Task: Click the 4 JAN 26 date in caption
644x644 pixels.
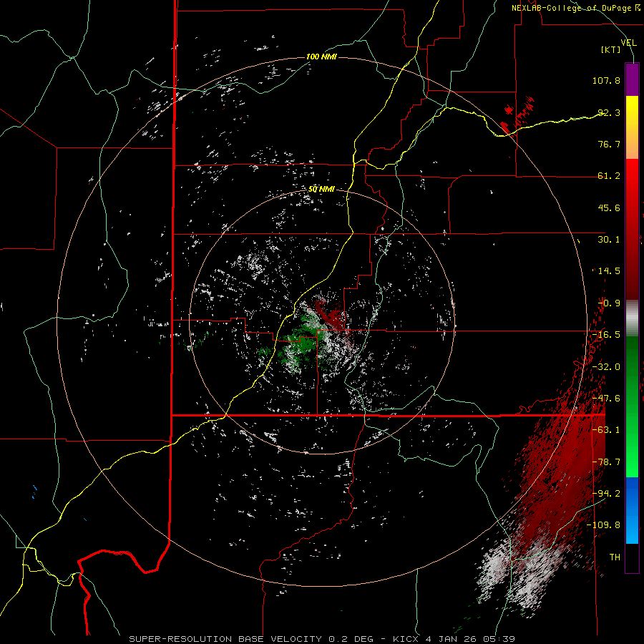Action: point(452,639)
